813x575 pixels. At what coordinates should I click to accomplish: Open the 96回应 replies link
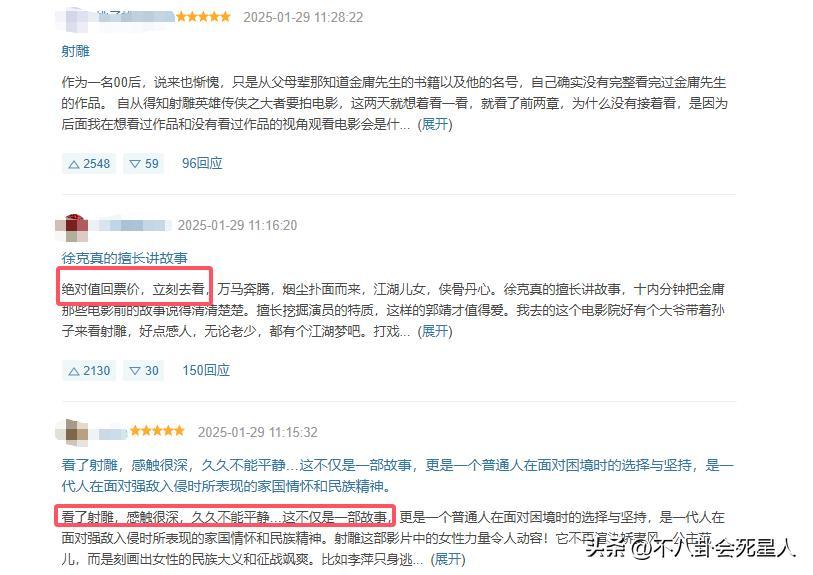pyautogui.click(x=202, y=163)
